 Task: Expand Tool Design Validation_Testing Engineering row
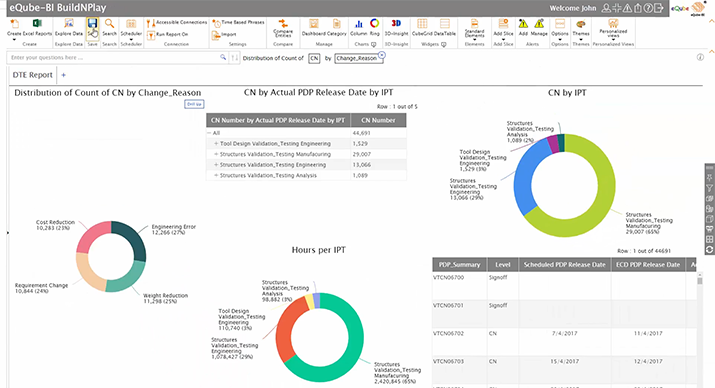[216, 144]
